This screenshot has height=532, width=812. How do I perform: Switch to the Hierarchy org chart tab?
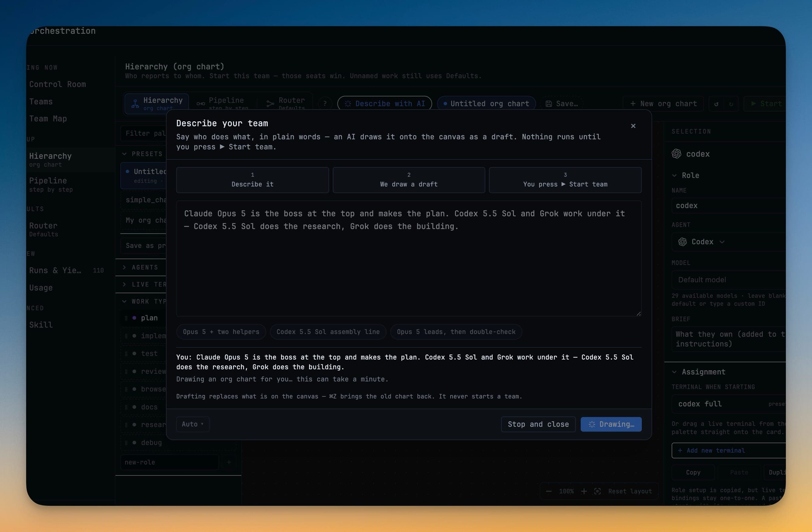click(157, 103)
